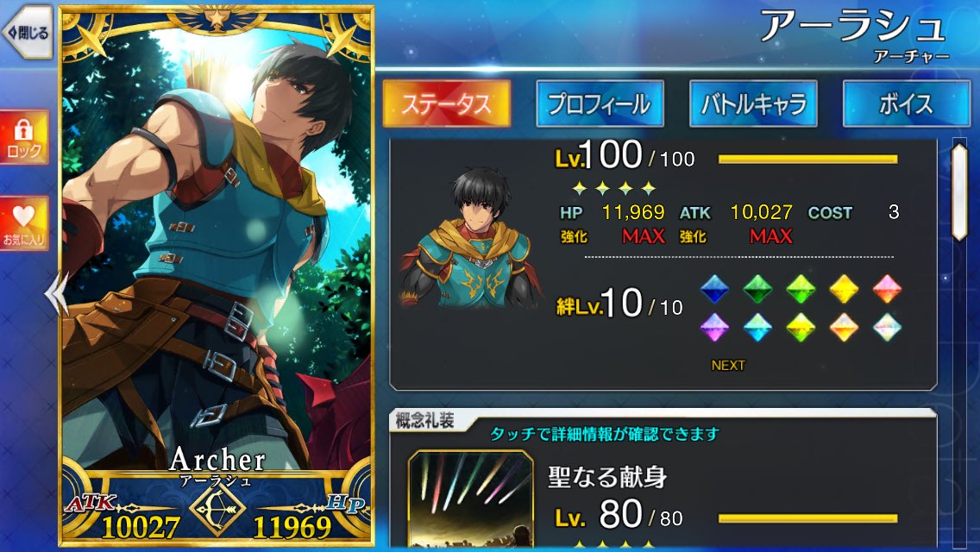Click the cyan bond crystal icon

pyautogui.click(x=757, y=328)
